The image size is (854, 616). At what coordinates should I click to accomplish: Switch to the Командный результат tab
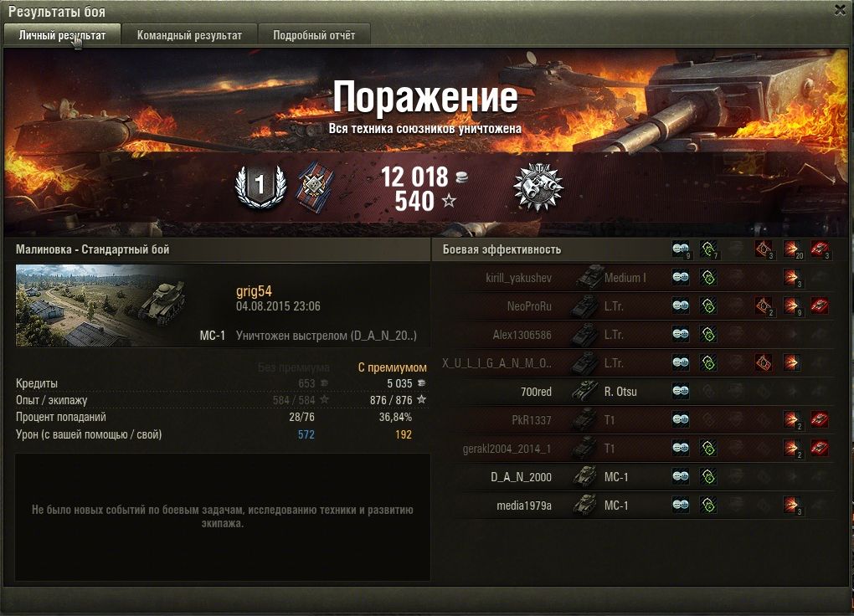[189, 35]
